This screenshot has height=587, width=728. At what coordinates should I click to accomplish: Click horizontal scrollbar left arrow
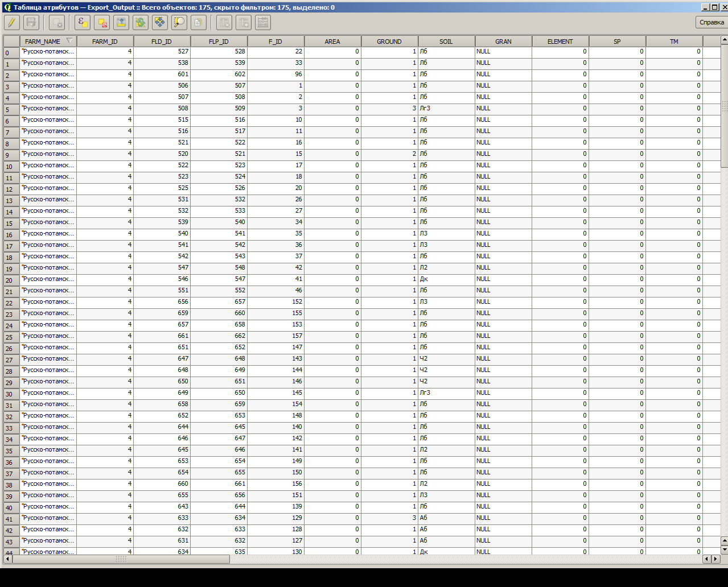(7, 559)
